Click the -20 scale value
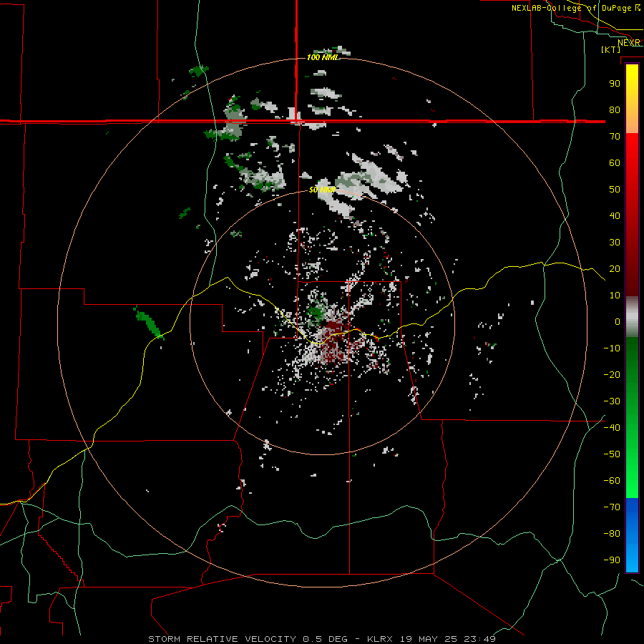Image resolution: width=644 pixels, height=644 pixels. pyautogui.click(x=612, y=374)
